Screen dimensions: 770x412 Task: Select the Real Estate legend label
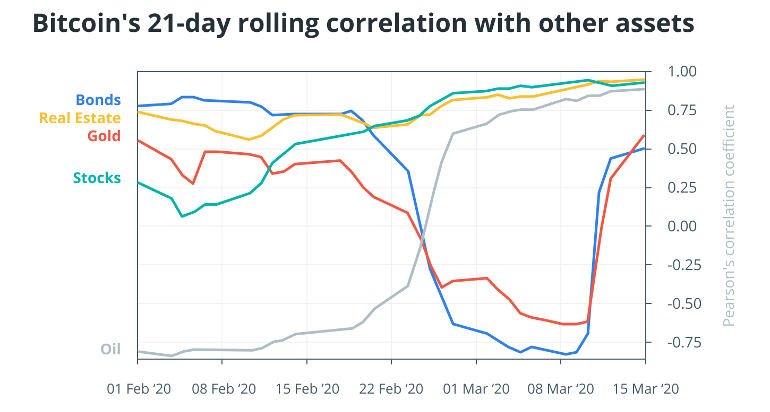[x=80, y=118]
